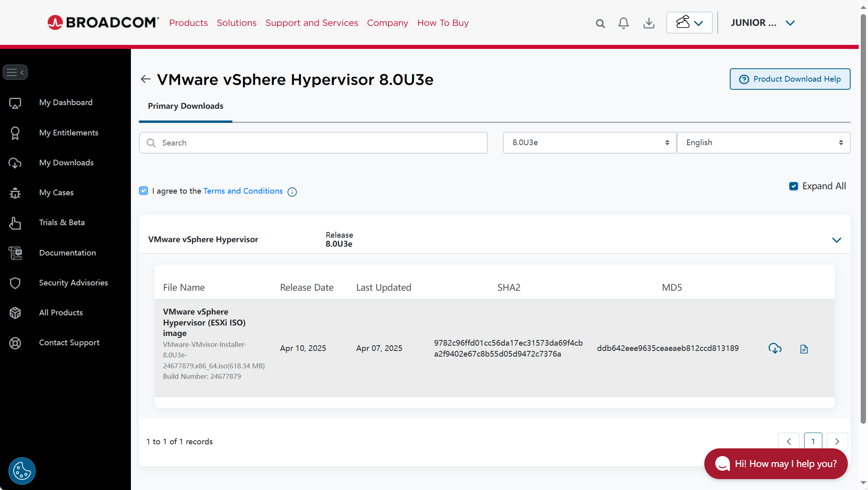Click the download cloud icon for ESXi ISO
Screen dimensions: 868x490
[x=775, y=348]
